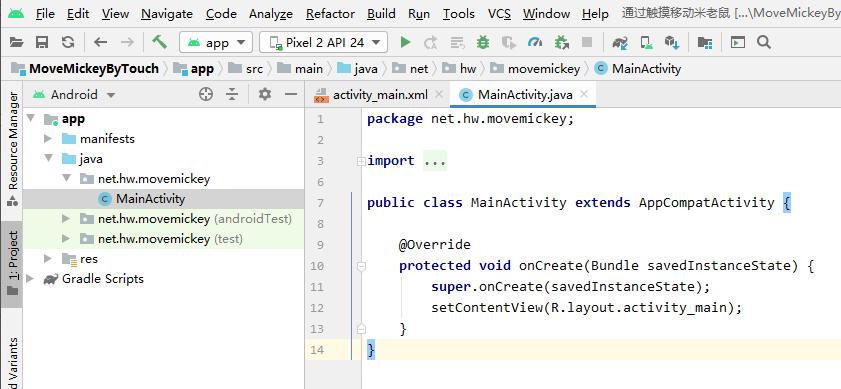Click Attach Debugger to Android Process icon
Screen dimensions: 841x389
(x=562, y=42)
